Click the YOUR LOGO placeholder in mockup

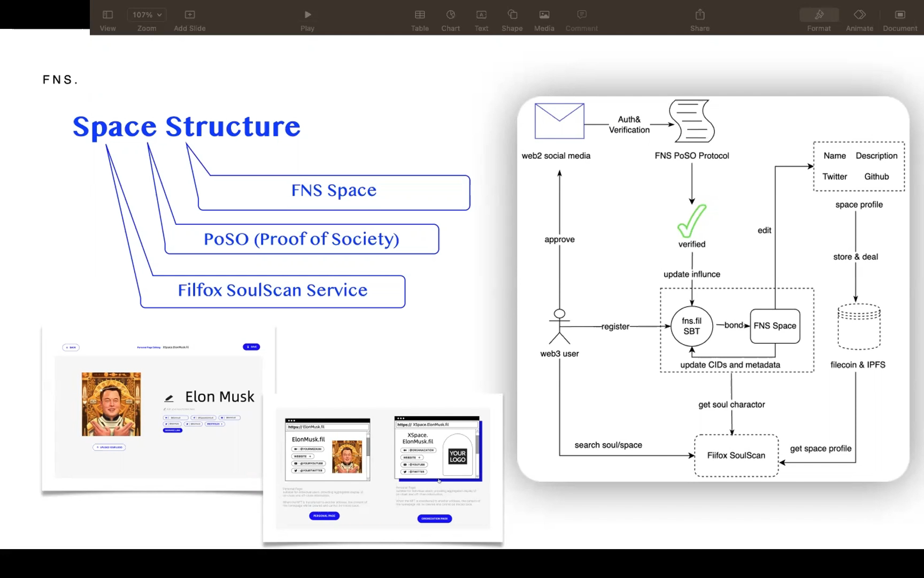458,457
